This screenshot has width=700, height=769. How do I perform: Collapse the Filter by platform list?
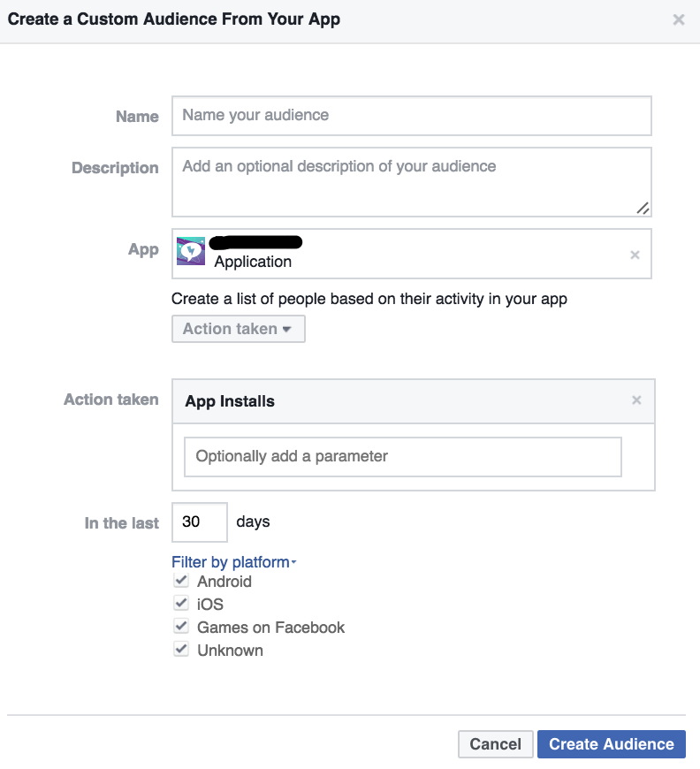(233, 562)
